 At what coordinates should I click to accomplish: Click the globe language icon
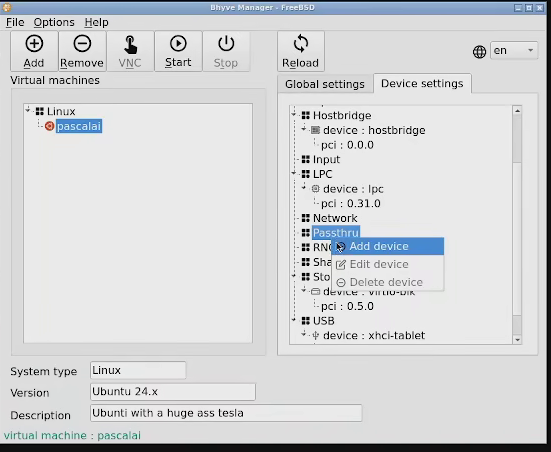tap(479, 52)
